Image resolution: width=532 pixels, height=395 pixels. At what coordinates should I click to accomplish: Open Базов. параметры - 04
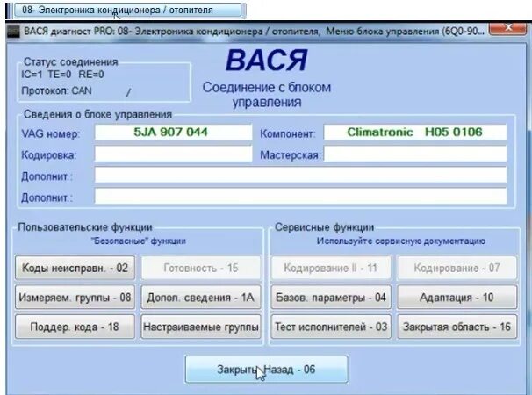[x=331, y=298]
